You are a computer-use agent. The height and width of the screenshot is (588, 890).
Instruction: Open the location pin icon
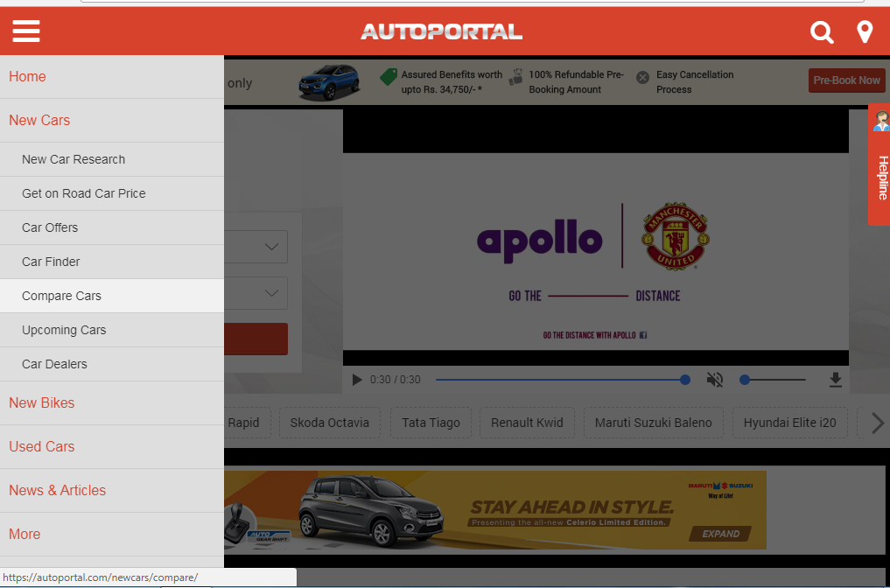tap(865, 31)
